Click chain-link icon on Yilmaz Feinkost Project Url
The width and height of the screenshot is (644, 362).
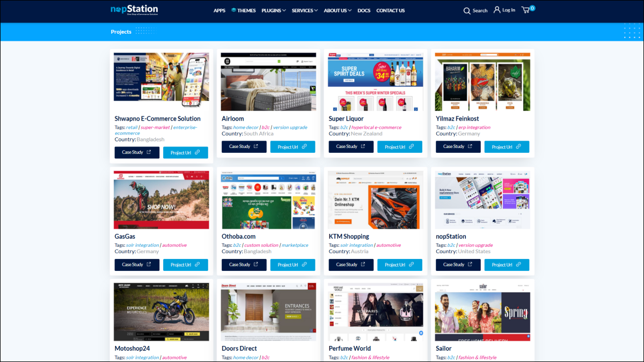coord(519,146)
